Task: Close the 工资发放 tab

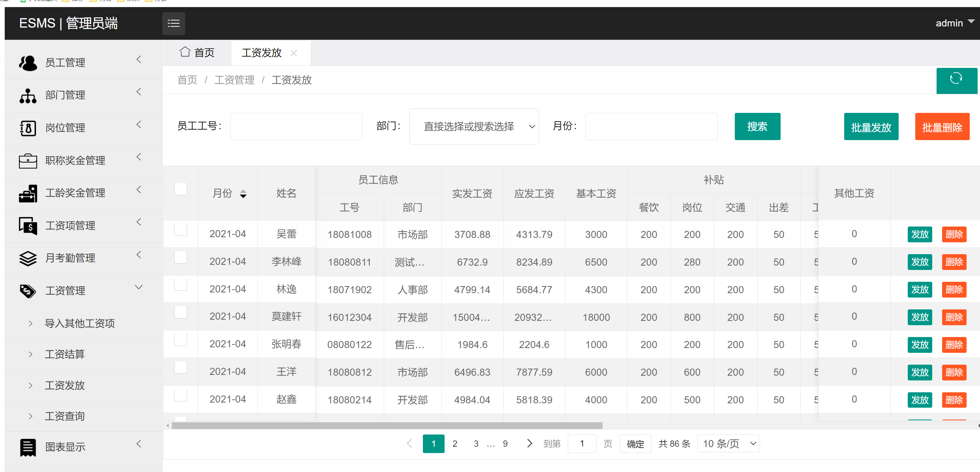Action: (x=294, y=53)
